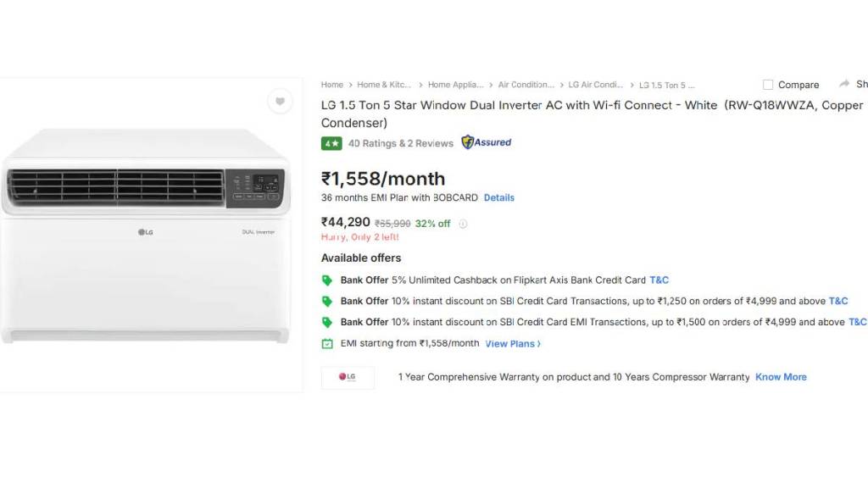The width and height of the screenshot is (868, 488).
Task: Click the Flipkart Assured badge
Action: tap(487, 142)
